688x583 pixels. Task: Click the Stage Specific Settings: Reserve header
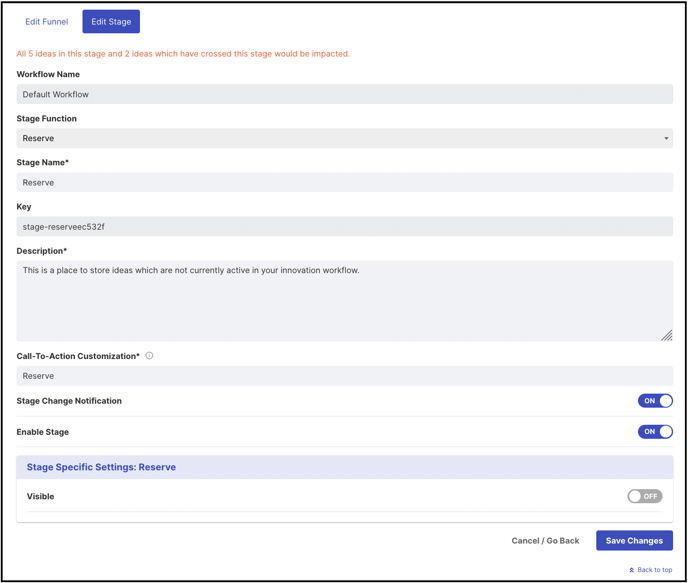pos(344,467)
